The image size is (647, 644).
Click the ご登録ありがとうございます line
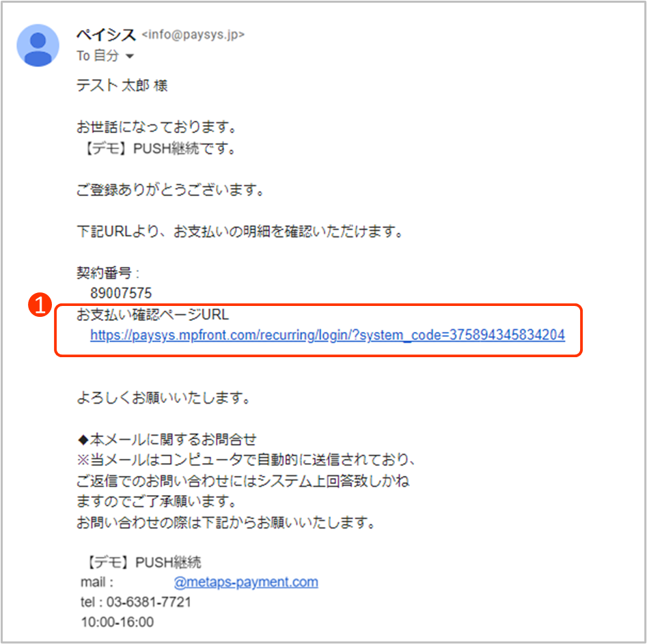click(x=170, y=190)
